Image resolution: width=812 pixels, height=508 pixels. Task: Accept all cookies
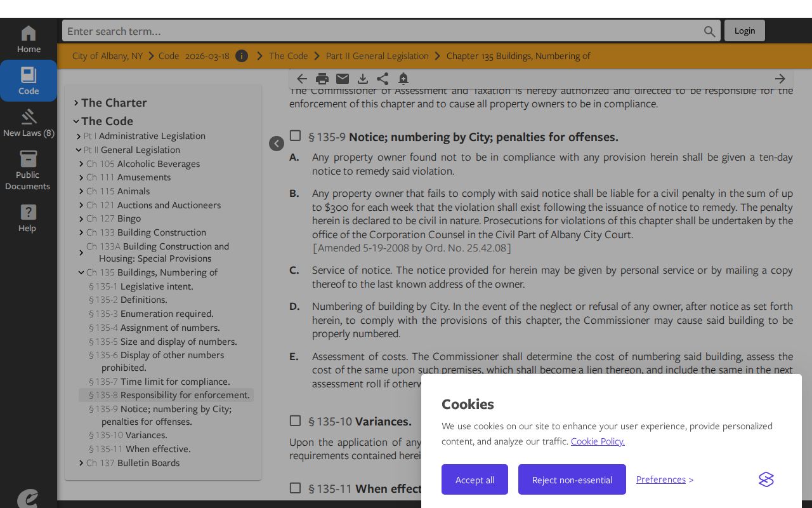(475, 479)
